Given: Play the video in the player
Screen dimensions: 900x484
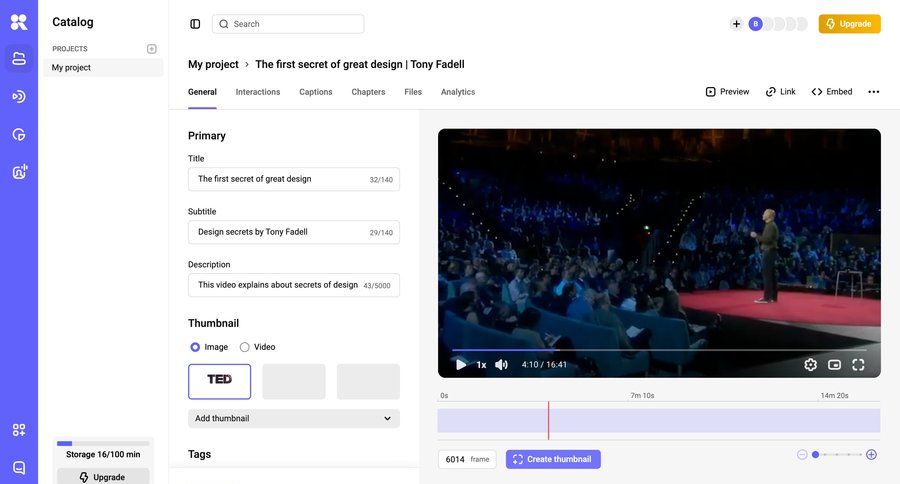Looking at the screenshot, I should point(460,365).
